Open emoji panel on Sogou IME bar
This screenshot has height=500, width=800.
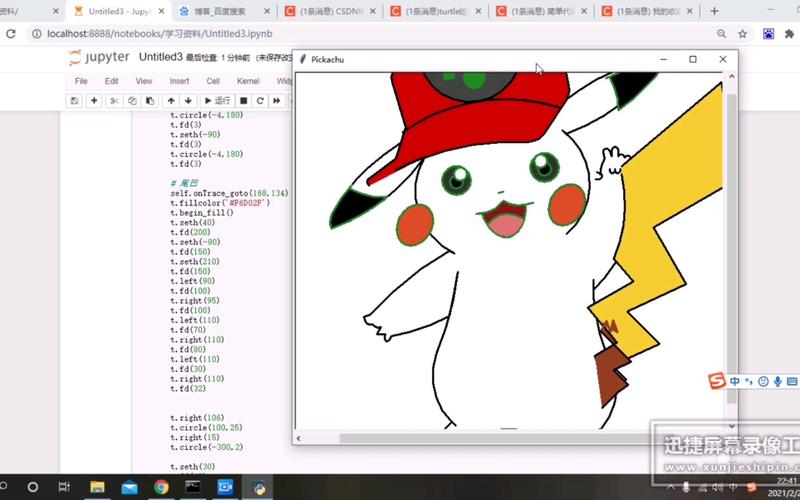763,381
